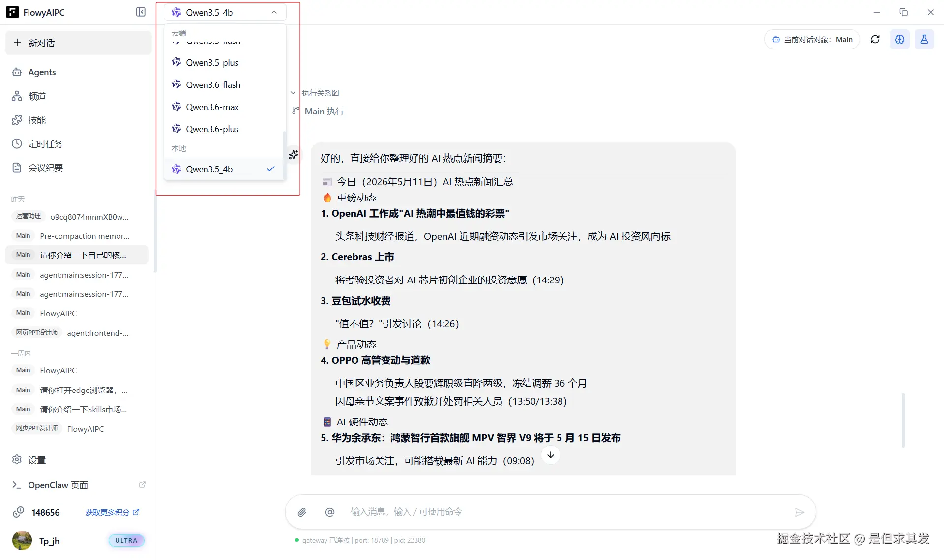Click the Tp_jh user avatar
944x560 pixels.
pos(22,540)
